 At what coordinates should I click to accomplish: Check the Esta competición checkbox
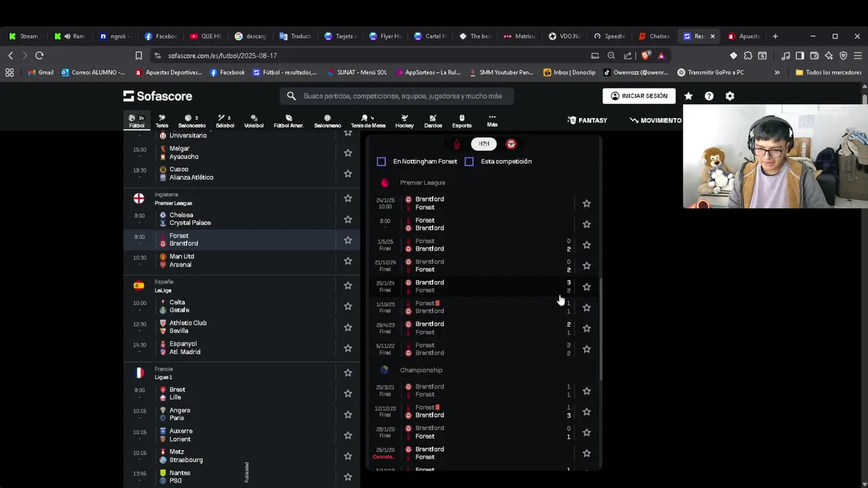pos(469,161)
